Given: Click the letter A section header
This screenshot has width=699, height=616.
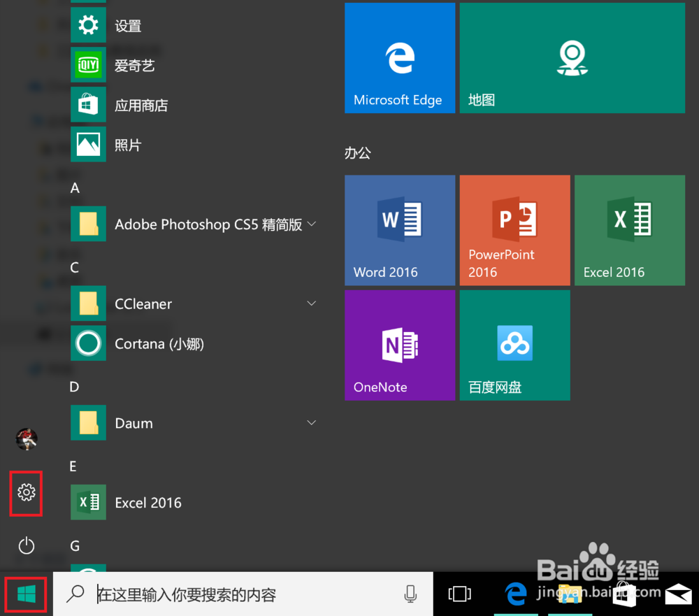Looking at the screenshot, I should 74,187.
